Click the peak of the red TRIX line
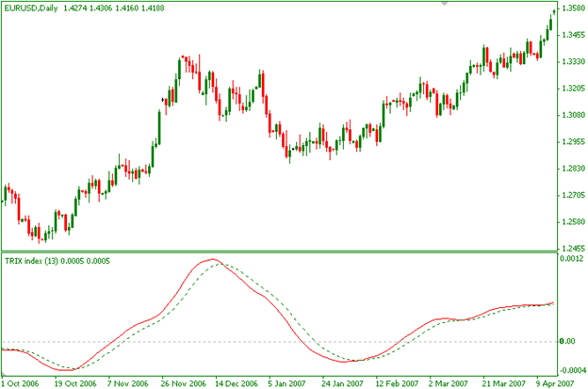The image size is (588, 389). (x=213, y=259)
